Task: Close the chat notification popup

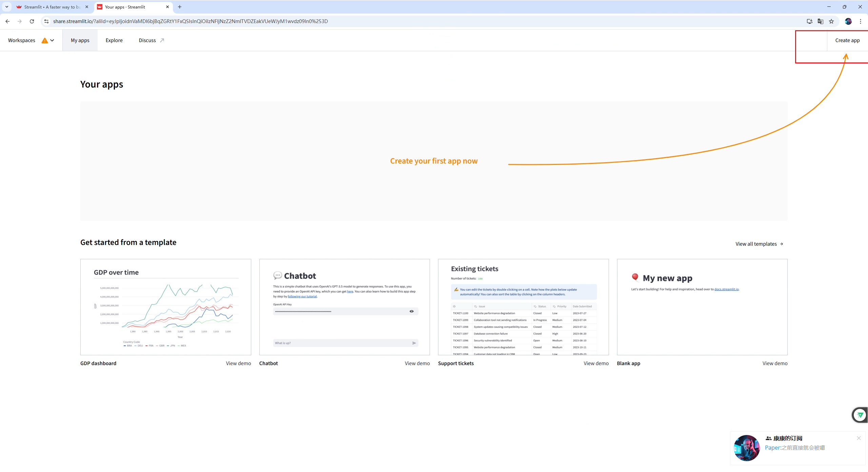Action: click(x=859, y=438)
